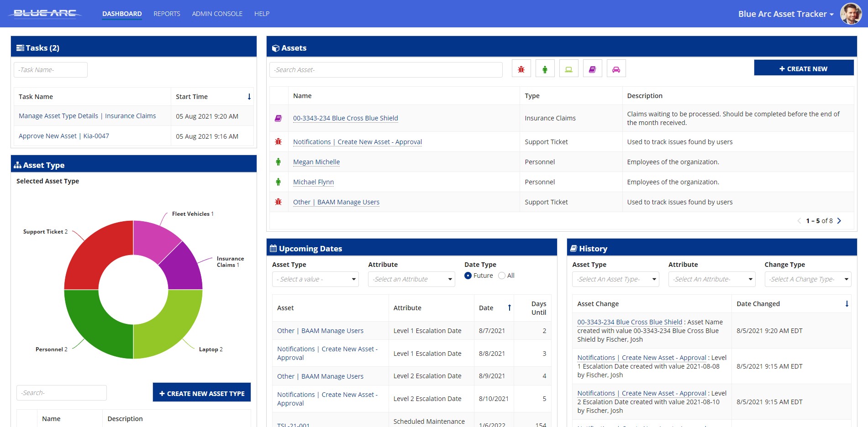
Task: Click the user profile avatar photo
Action: pos(851,14)
